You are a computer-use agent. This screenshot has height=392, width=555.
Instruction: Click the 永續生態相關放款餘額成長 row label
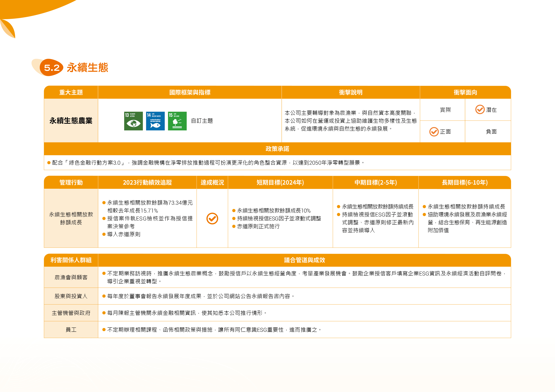[x=71, y=218]
